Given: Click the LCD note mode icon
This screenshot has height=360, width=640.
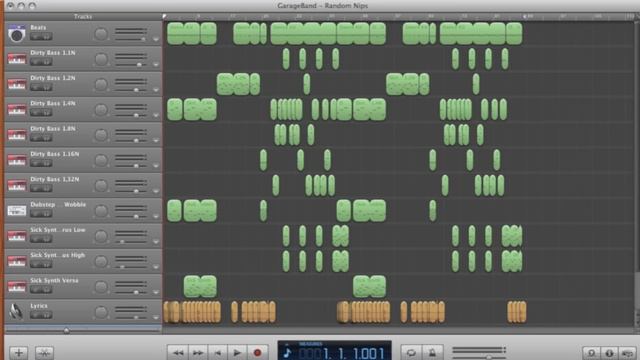Looking at the screenshot, I should click(x=287, y=353).
